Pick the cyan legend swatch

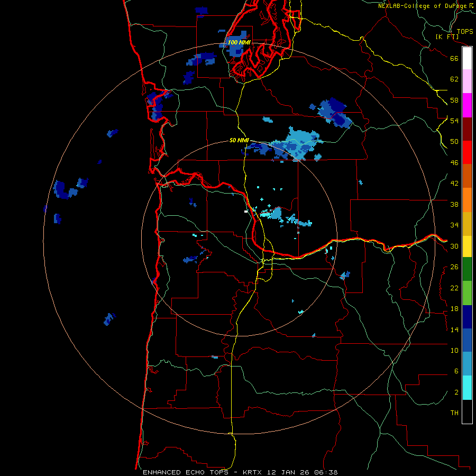tap(467, 388)
